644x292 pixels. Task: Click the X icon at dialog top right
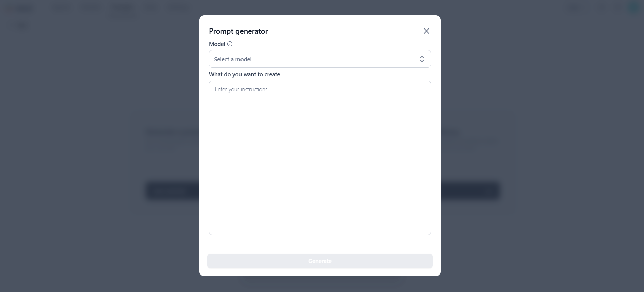(426, 31)
